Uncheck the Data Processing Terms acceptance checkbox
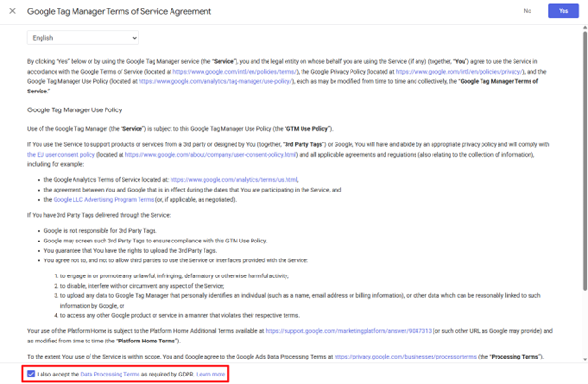This screenshot has width=588, height=384. point(31,374)
